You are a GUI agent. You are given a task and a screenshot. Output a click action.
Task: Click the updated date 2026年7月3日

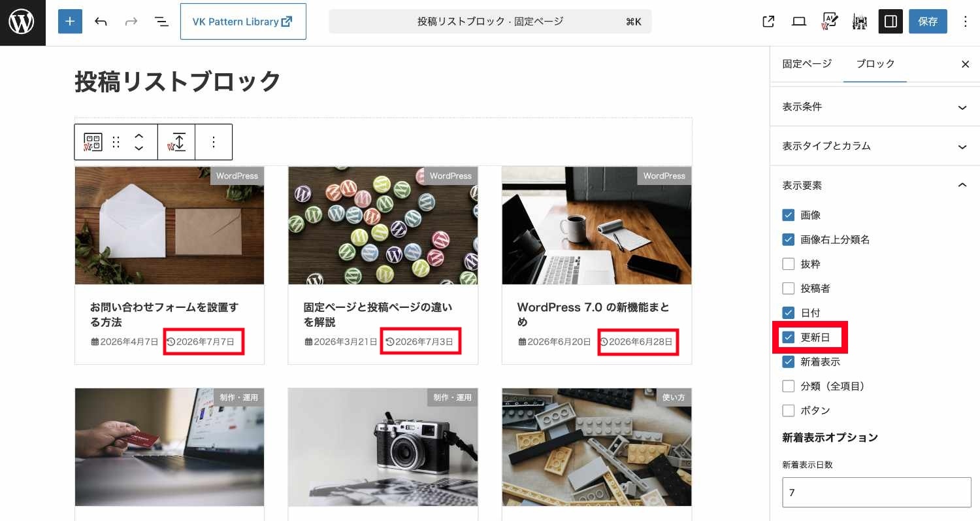tap(419, 342)
